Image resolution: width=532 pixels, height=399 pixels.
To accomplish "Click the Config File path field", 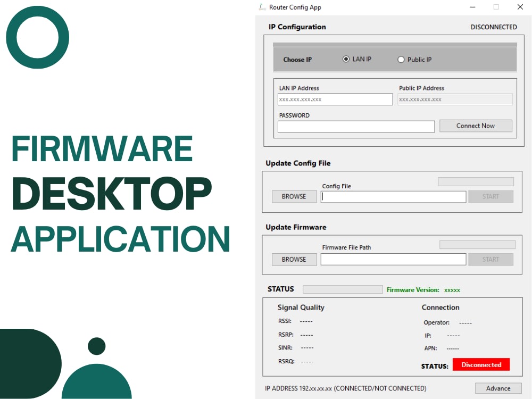I will 393,197.
